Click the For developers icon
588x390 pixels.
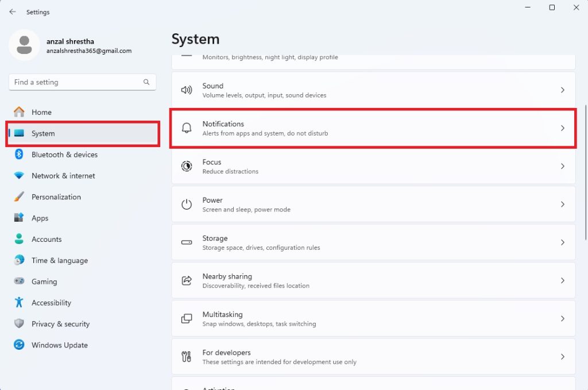[186, 357]
